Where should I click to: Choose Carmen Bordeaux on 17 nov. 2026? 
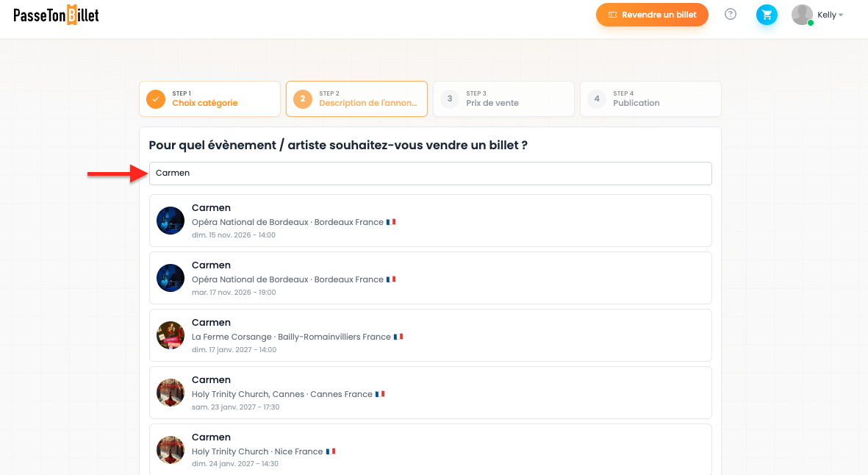click(x=430, y=278)
